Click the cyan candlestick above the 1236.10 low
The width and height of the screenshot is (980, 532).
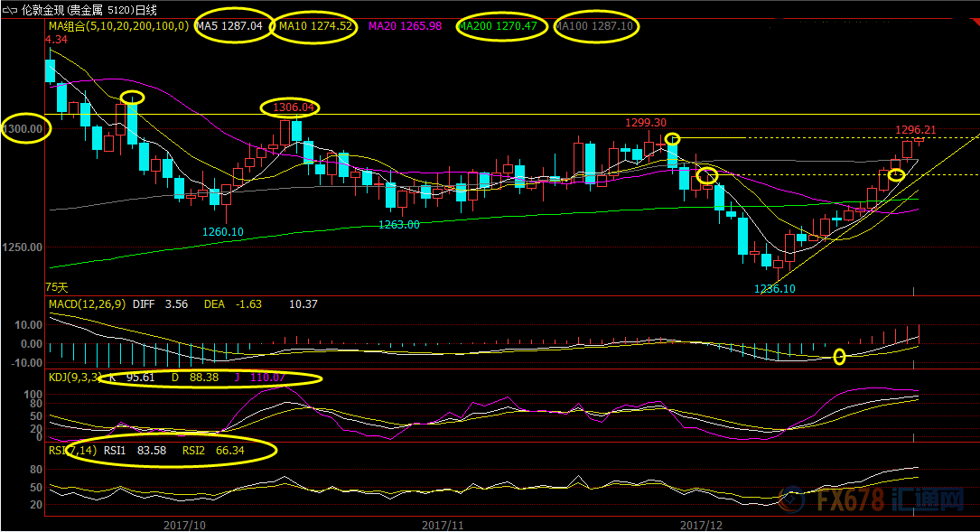point(766,260)
